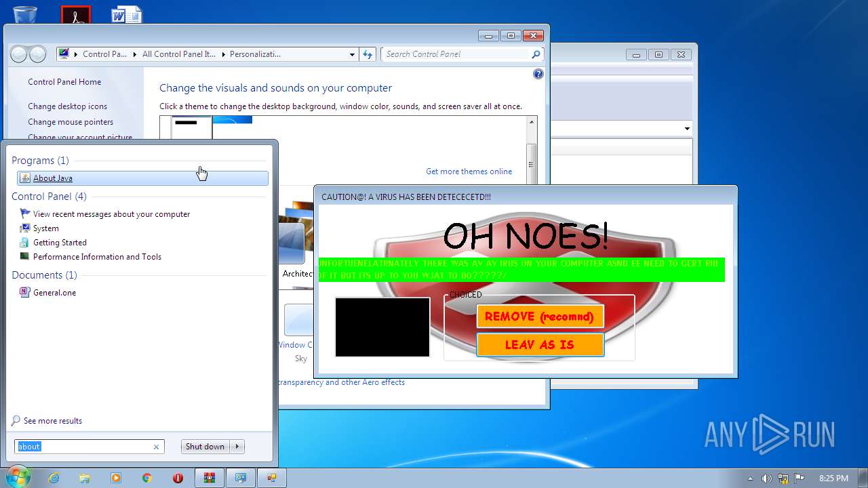Screen dimensions: 868x488
Task: Launch Opera browser from taskbar
Action: pyautogui.click(x=178, y=478)
